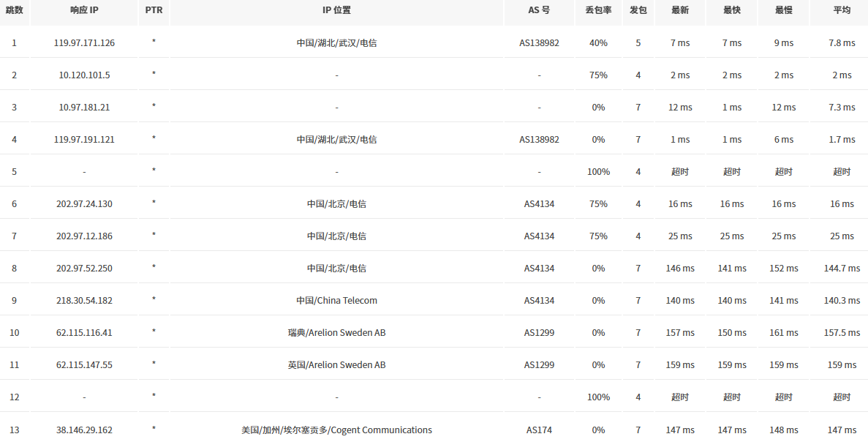This screenshot has height=442, width=868.
Task: Click PTR asterisk in hop 13 row
Action: 154,429
